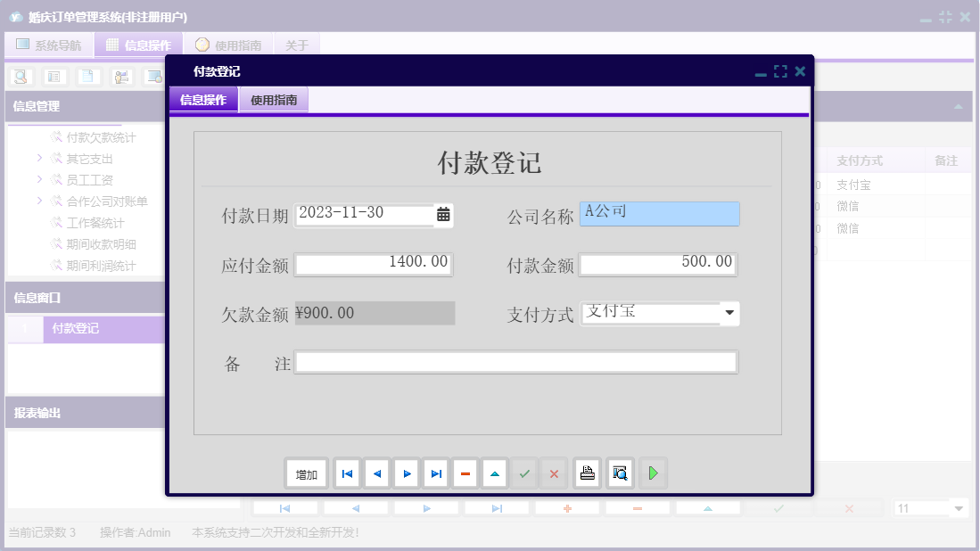Open the 支付方式 dropdown
The image size is (980, 551).
pos(729,313)
